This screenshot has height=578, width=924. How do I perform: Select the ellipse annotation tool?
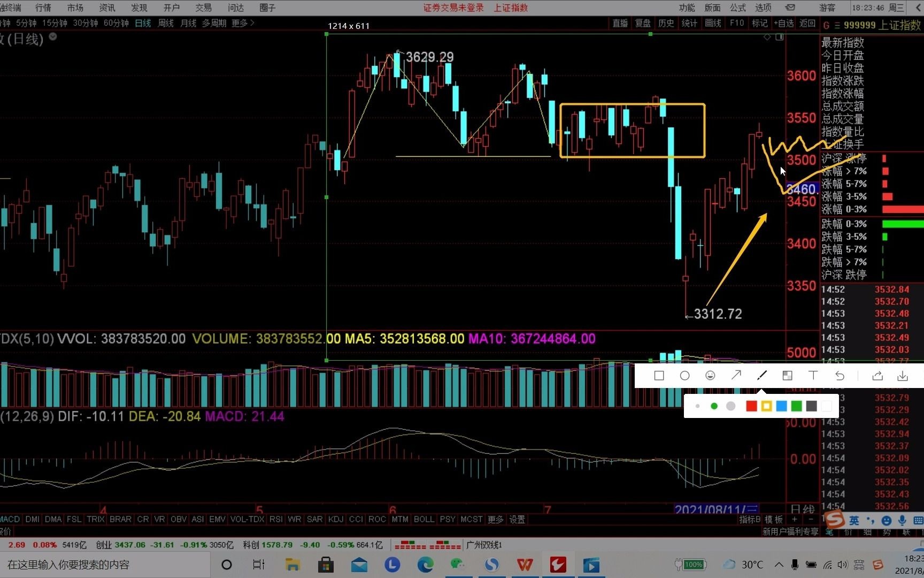point(684,376)
